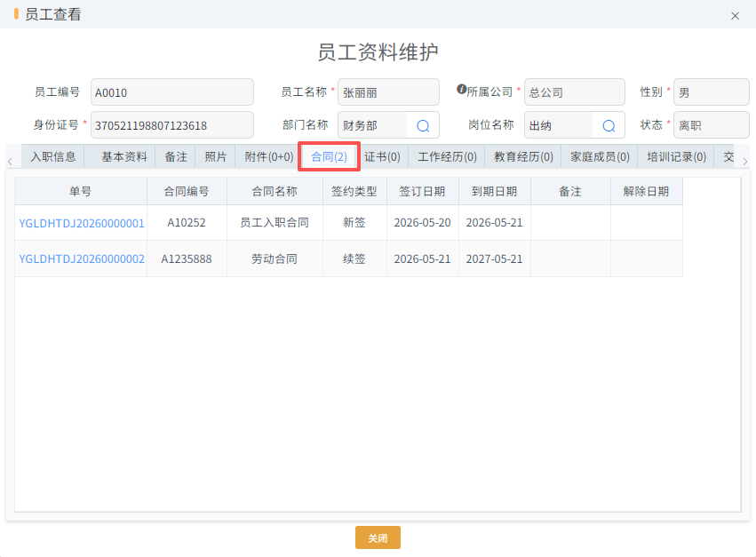Screen dimensions: 756x557
Task: Switch to the 培训记录(0) tab
Action: pyautogui.click(x=676, y=156)
